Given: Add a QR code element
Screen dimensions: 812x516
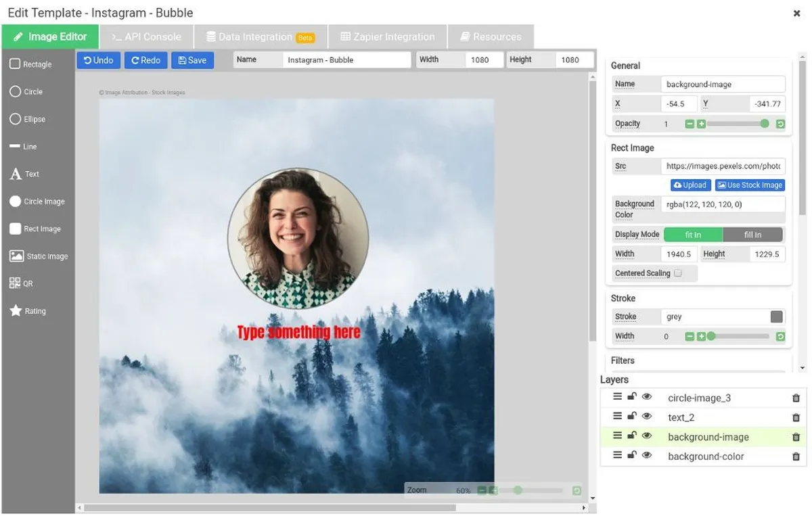Looking at the screenshot, I should [x=21, y=284].
